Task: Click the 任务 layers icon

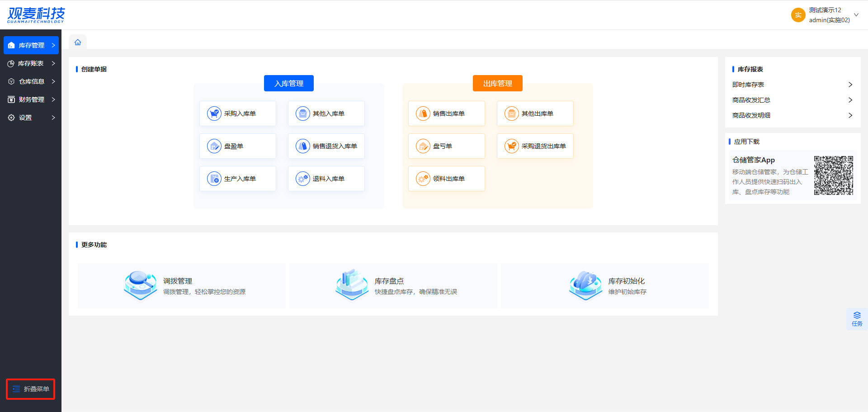Action: (x=857, y=315)
